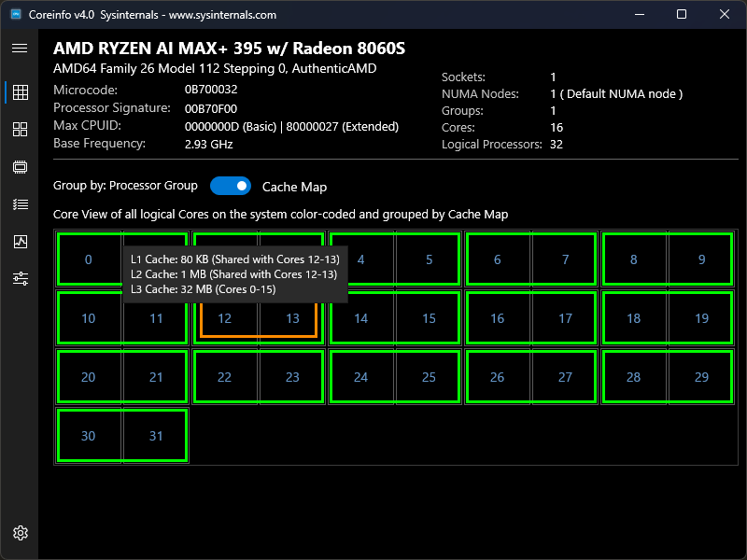Select logical core 20 tile
The height and width of the screenshot is (560, 747).
pos(88,377)
